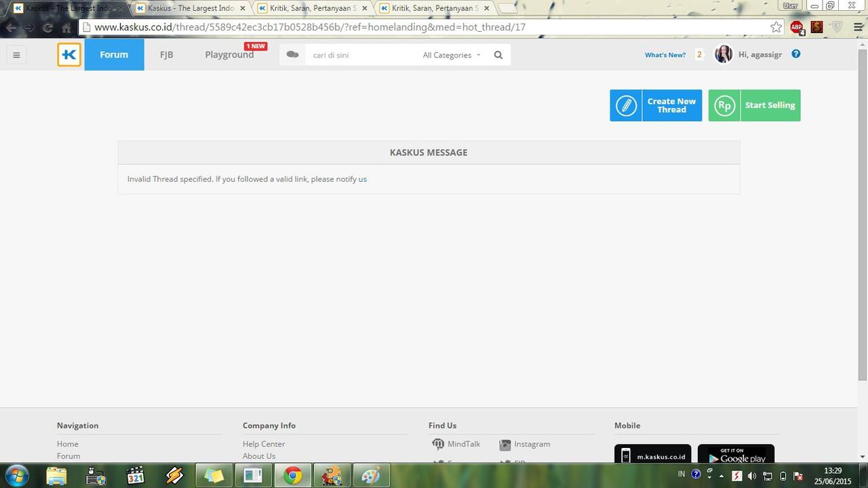868x488 pixels.
Task: Click the 'cari di sini' search field
Action: pyautogui.click(x=363, y=55)
